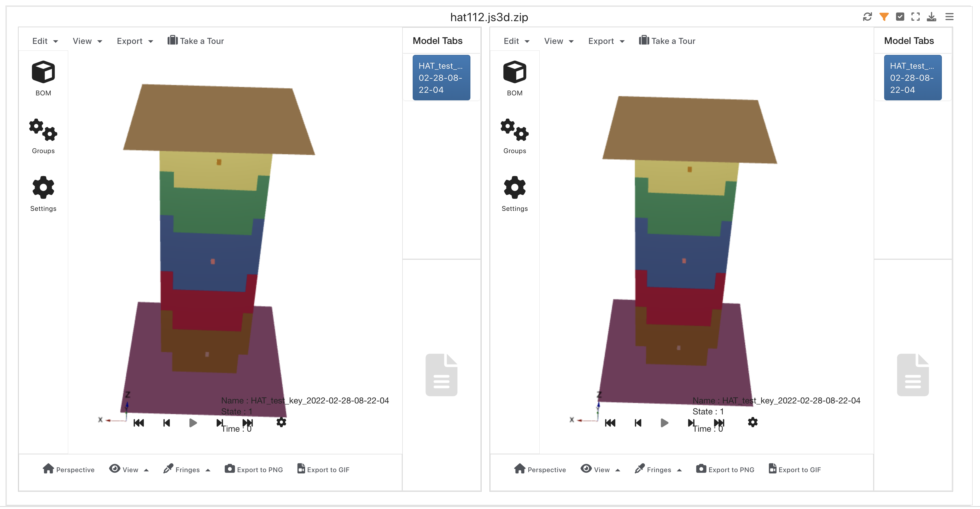Open the hamburger menu at top right
The height and width of the screenshot is (509, 980).
click(x=949, y=17)
